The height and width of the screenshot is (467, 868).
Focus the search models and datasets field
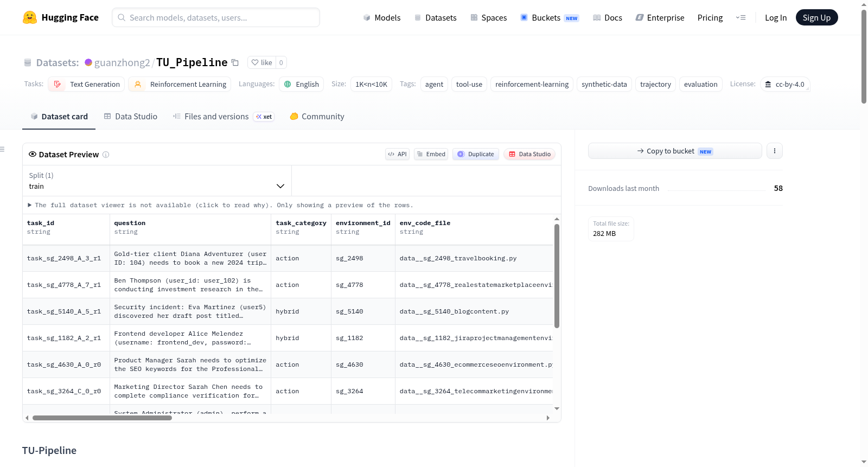point(216,17)
